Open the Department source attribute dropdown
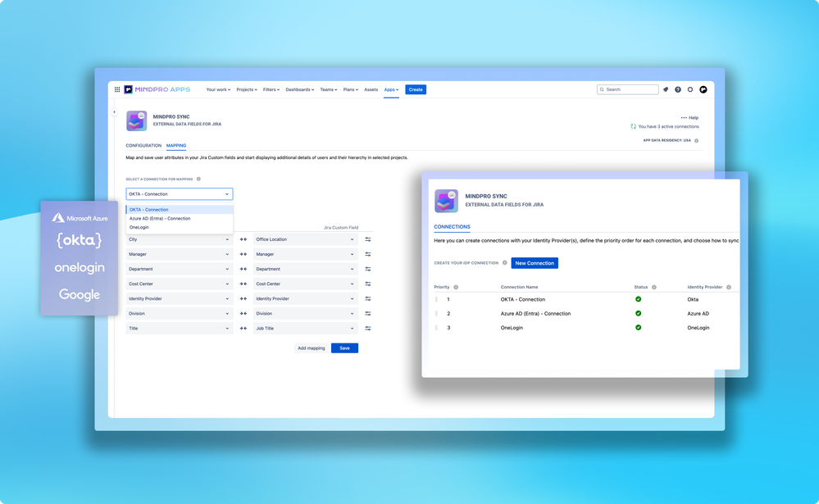This screenshot has width=819, height=504. pos(180,269)
